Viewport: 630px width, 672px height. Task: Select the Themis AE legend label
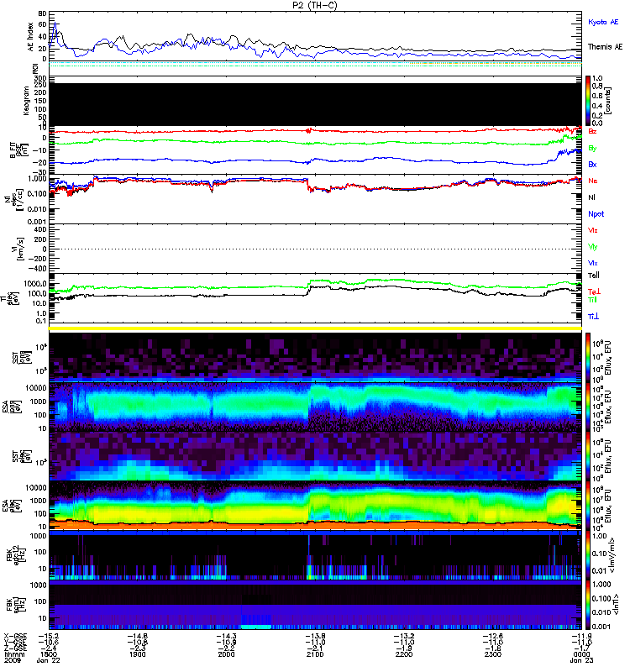coord(605,47)
